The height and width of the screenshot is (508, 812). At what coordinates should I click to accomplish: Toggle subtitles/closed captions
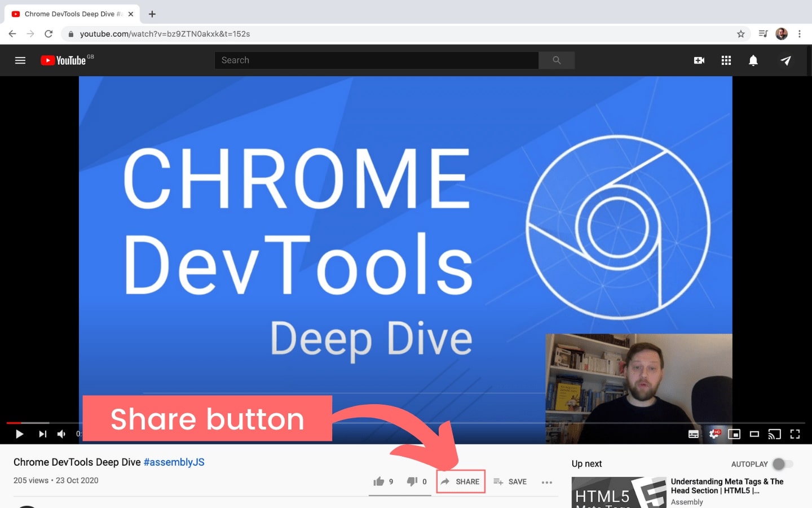(694, 434)
